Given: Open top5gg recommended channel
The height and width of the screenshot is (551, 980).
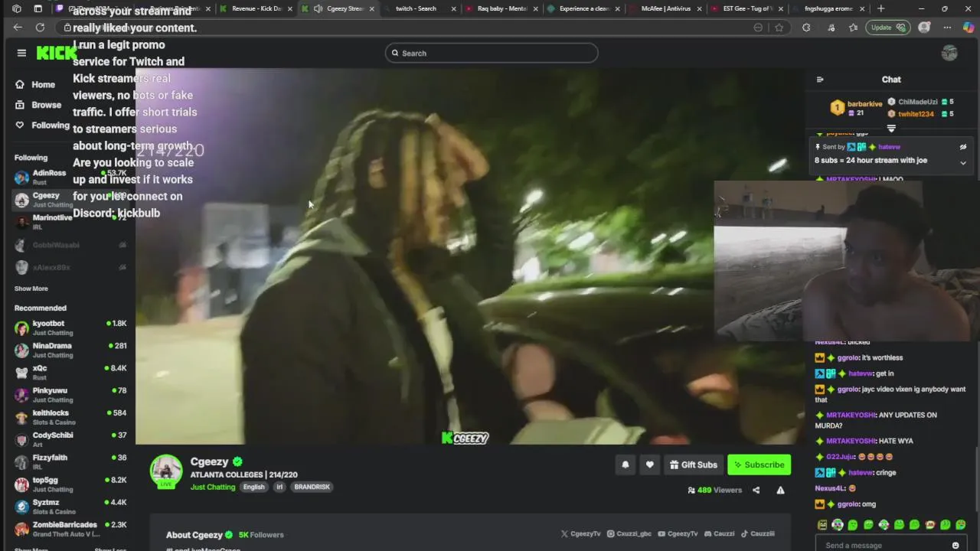Looking at the screenshot, I should (70, 484).
